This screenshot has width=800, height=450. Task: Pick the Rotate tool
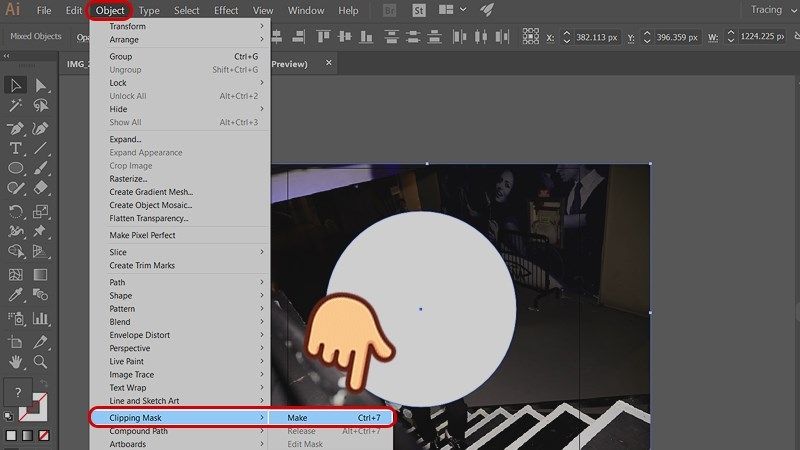(x=15, y=211)
